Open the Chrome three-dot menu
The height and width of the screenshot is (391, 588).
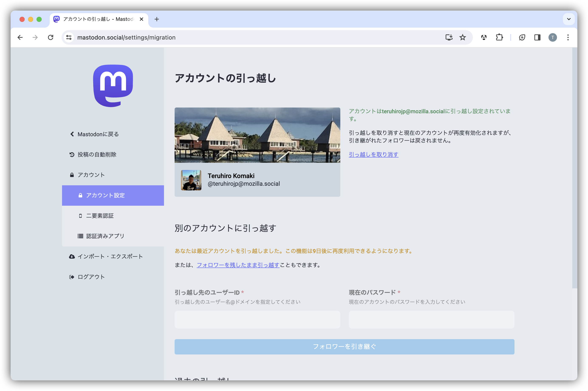(568, 37)
